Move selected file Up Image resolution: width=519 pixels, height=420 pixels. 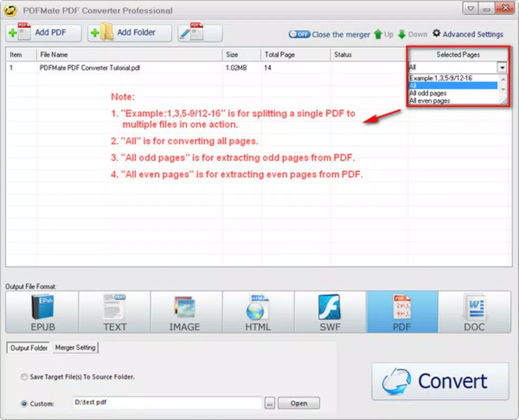(383, 34)
